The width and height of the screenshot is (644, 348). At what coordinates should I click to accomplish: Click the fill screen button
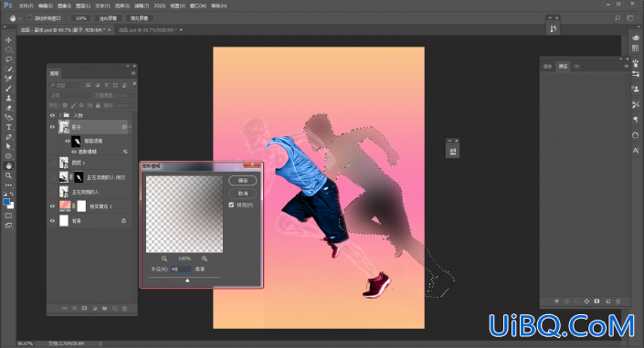[x=139, y=18]
